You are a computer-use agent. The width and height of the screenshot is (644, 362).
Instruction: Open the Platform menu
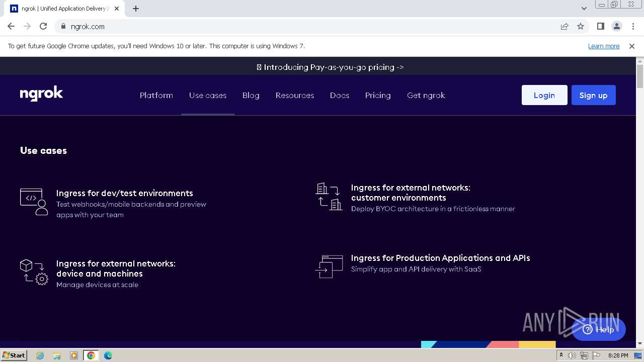tap(156, 95)
